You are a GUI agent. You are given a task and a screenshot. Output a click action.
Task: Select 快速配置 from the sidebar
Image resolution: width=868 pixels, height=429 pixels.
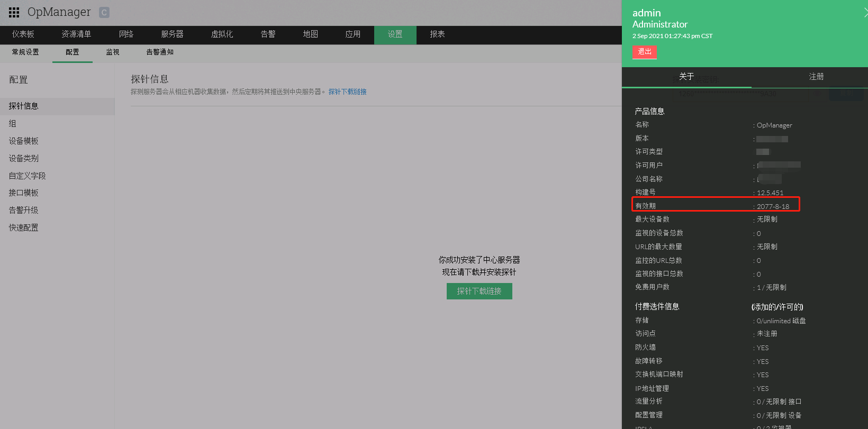(x=24, y=227)
